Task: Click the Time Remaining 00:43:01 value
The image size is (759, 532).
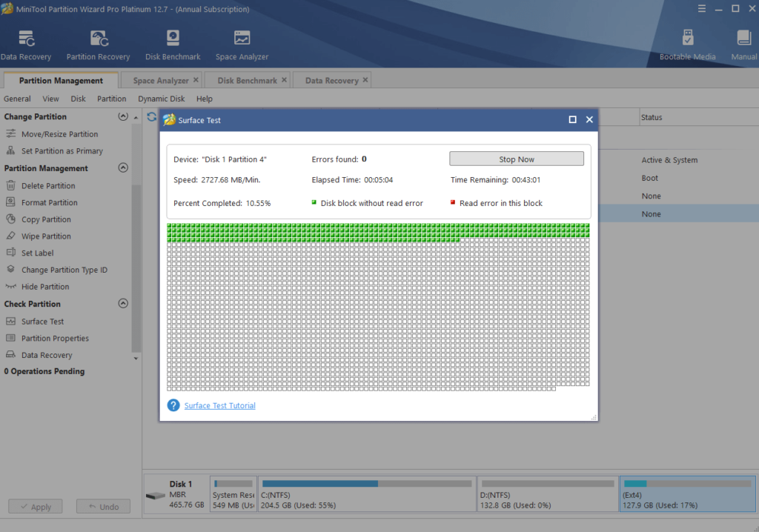Action: tap(526, 179)
